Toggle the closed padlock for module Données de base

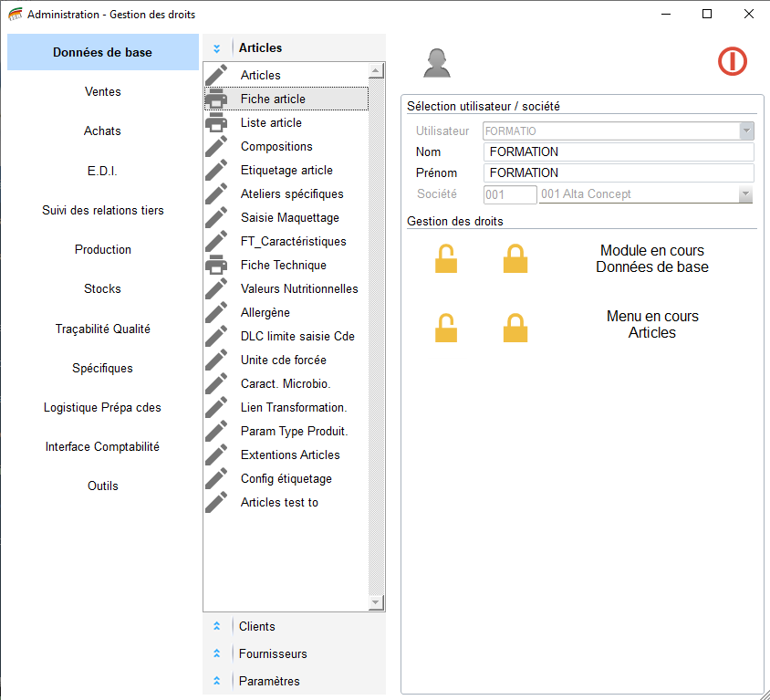(x=515, y=259)
